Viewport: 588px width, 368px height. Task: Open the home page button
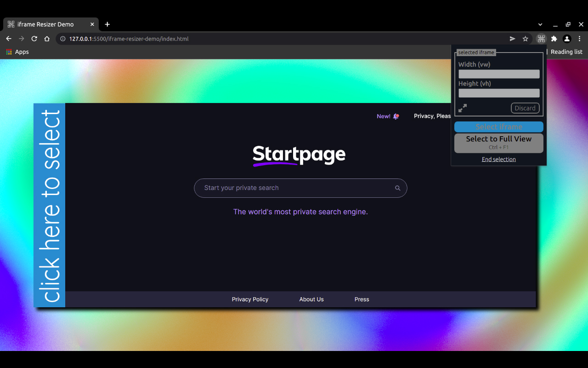[x=47, y=39]
